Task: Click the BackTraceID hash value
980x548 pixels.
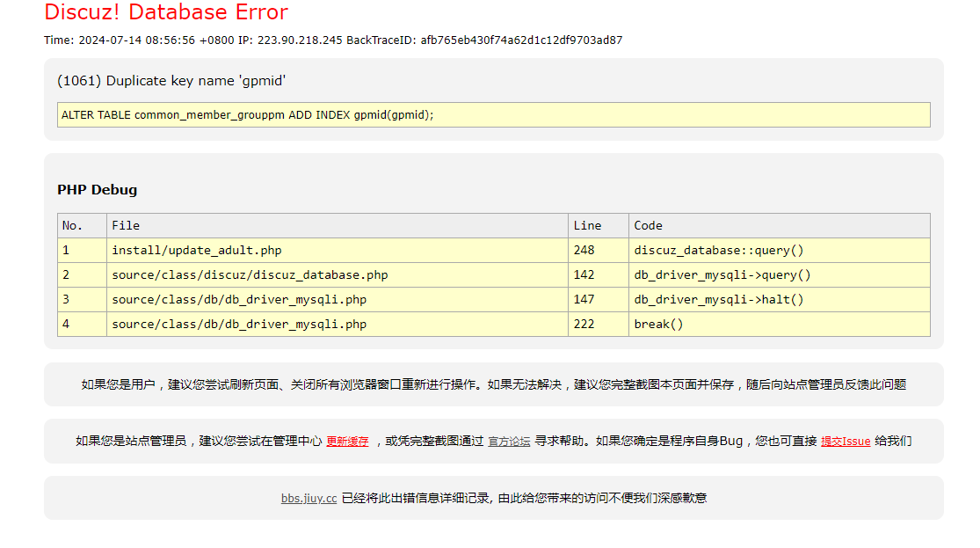Action: (521, 40)
